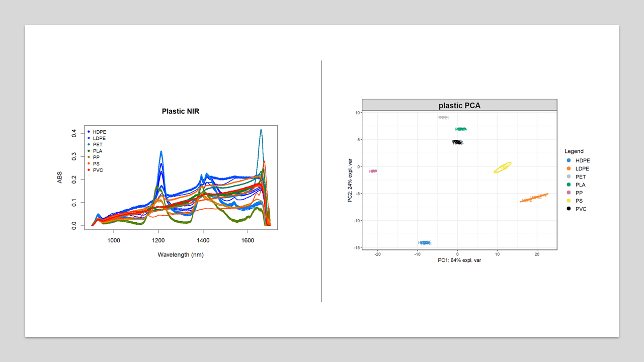Click the 5 tick on PC2 axis

tap(359, 139)
